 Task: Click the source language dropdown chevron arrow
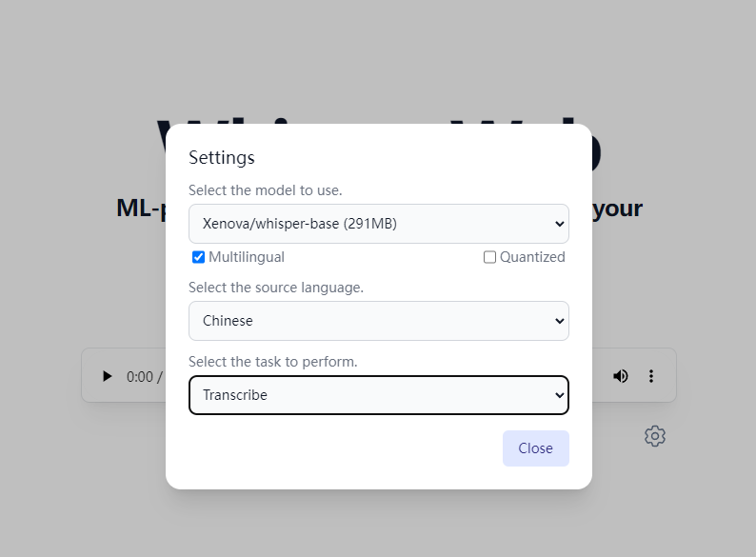pyautogui.click(x=559, y=321)
